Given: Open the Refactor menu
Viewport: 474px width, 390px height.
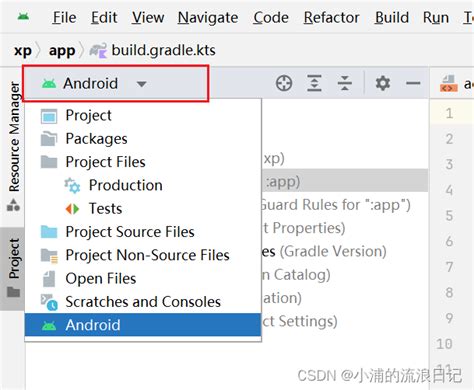Looking at the screenshot, I should click(331, 17).
